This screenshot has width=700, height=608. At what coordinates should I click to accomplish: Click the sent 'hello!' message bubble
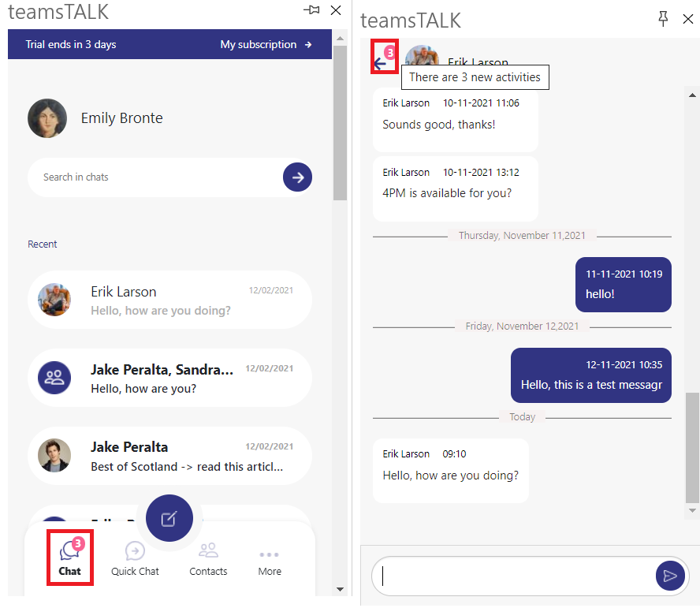[624, 285]
